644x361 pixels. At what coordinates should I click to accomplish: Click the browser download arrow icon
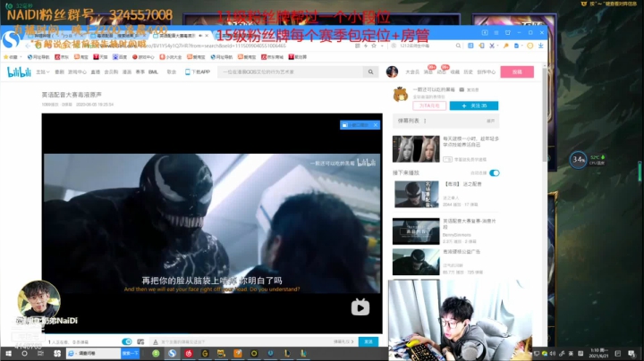tap(541, 46)
